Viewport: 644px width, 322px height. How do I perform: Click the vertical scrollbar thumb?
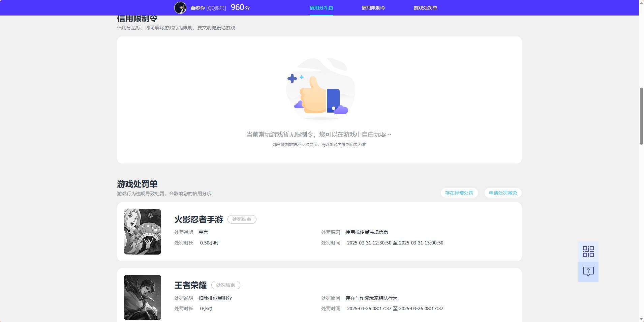(x=641, y=116)
